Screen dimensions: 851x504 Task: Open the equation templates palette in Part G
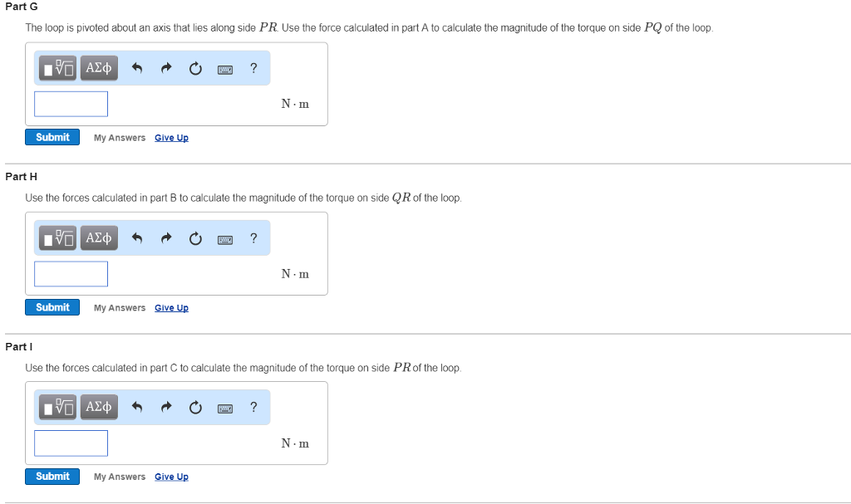57,68
